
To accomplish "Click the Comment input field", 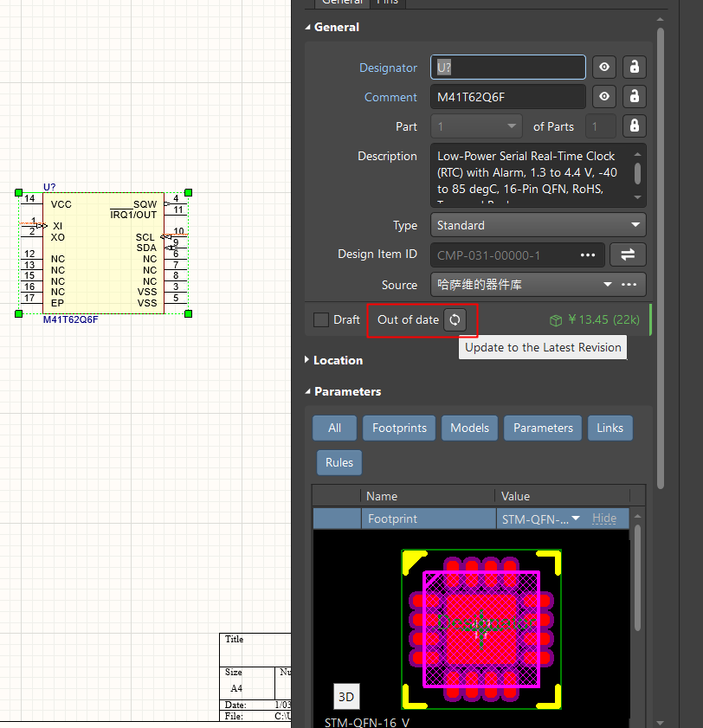I will (508, 97).
